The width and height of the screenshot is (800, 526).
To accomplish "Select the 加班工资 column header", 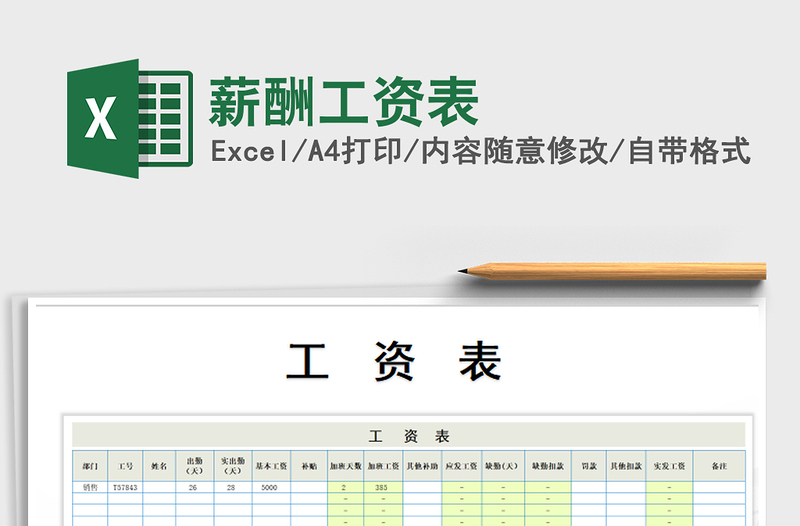I will pos(383,466).
